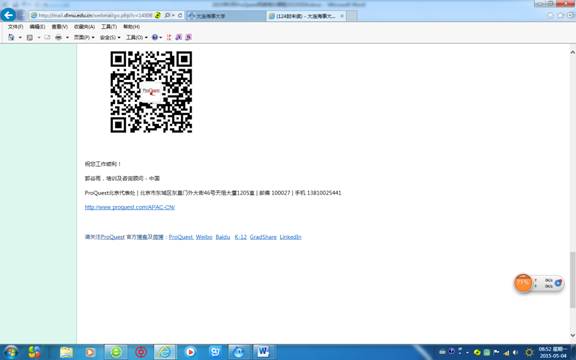Switch to the 大连海事大学 tab

(225, 16)
